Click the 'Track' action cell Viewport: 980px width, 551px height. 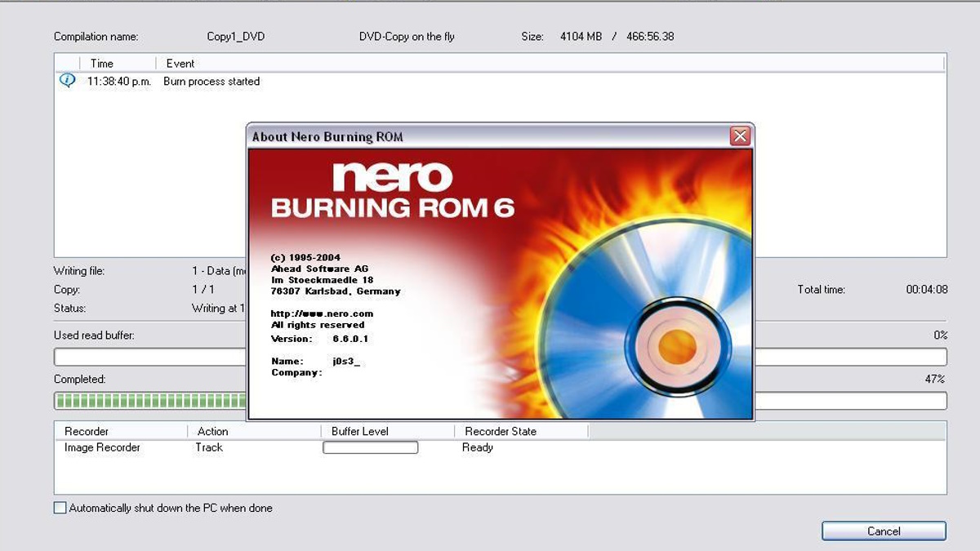[209, 447]
